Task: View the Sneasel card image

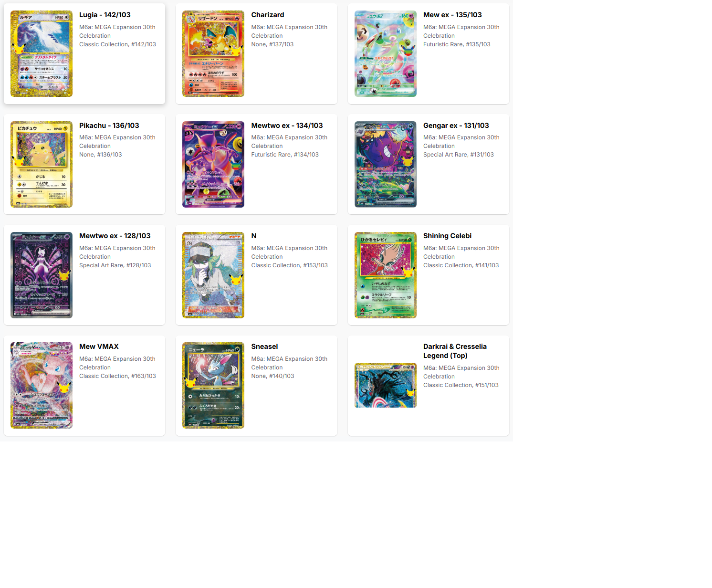Action: tap(213, 385)
